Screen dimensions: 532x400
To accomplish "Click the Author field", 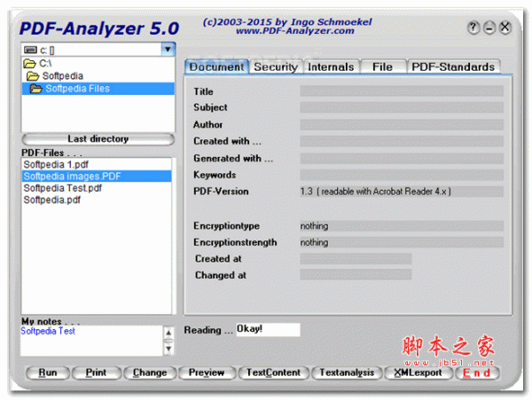I will pos(402,124).
